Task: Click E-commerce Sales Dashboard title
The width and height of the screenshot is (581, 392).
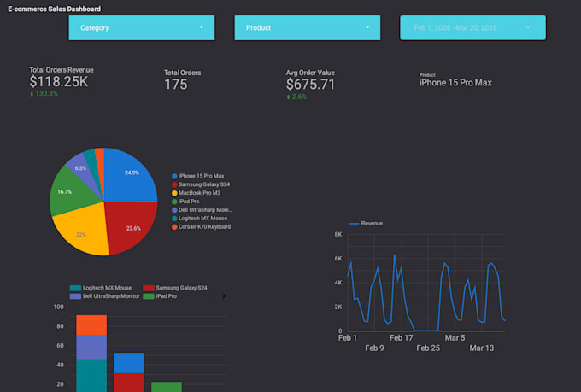Action: tap(55, 9)
